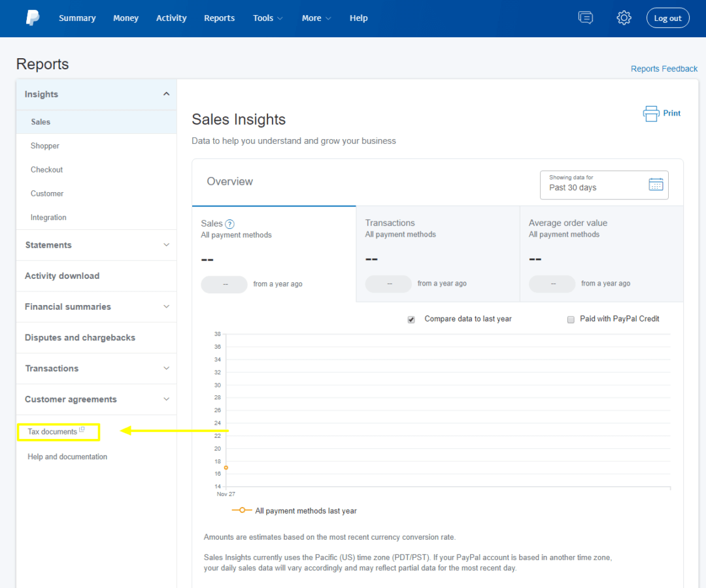Expand the Transactions section in sidebar
The height and width of the screenshot is (588, 706).
click(x=96, y=368)
